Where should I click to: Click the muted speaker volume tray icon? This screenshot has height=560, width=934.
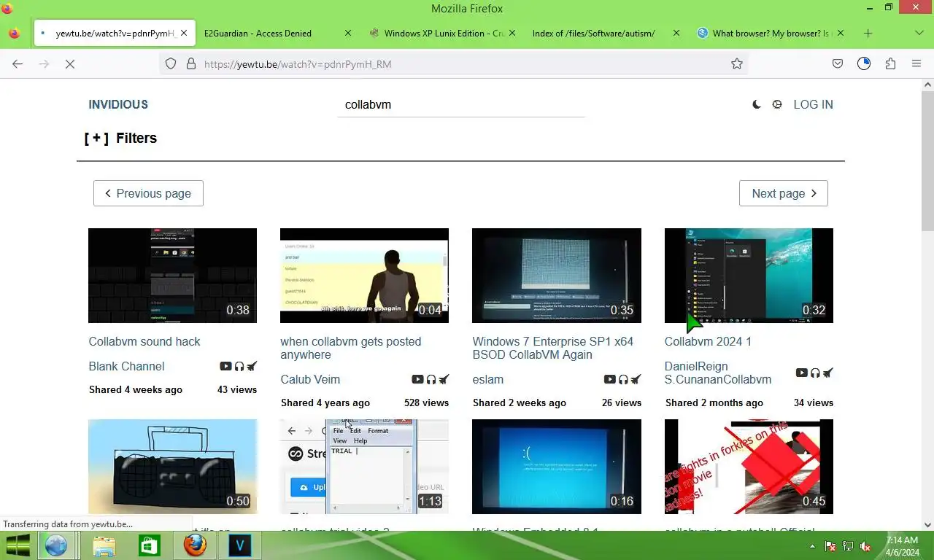[x=865, y=546]
